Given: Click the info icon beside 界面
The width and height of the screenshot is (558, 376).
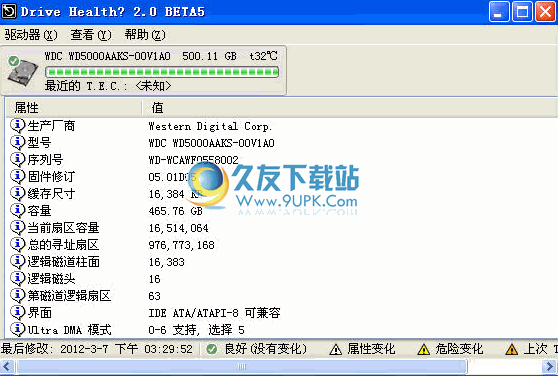Looking at the screenshot, I should point(17,313).
